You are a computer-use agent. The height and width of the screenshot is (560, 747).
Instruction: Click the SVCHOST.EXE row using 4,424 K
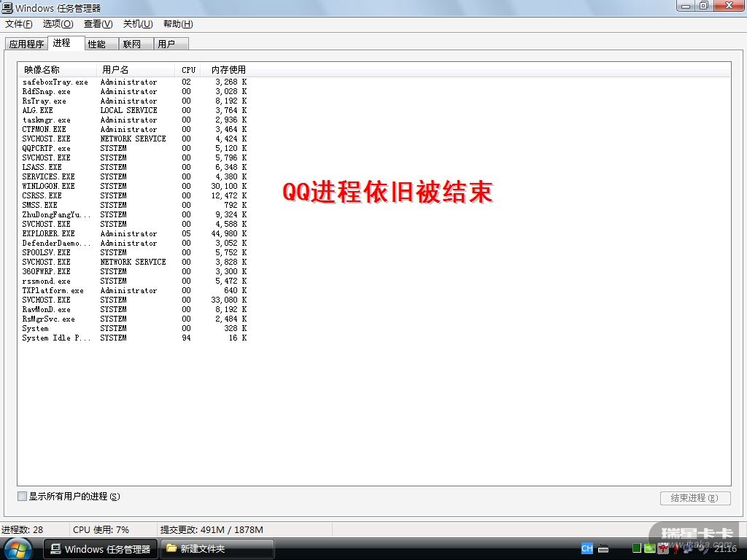pyautogui.click(x=134, y=139)
